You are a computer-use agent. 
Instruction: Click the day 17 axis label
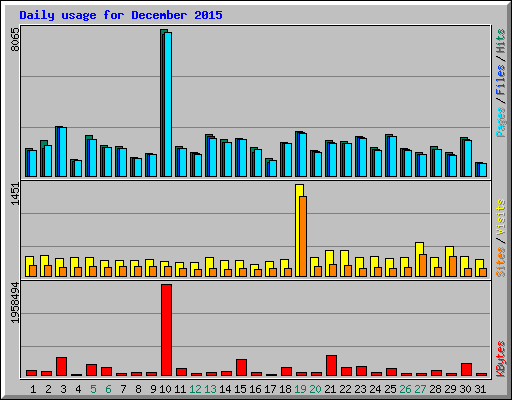coord(271,389)
